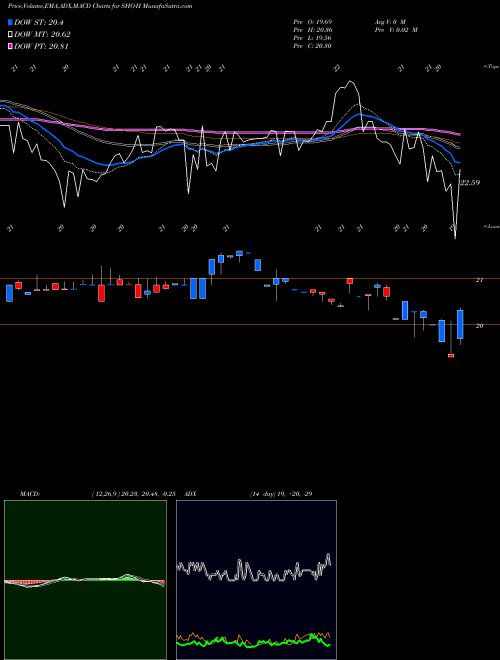Click the chart title mentioning SHOH MunafaSutra.com
This screenshot has height=660, width=500.
100,6
